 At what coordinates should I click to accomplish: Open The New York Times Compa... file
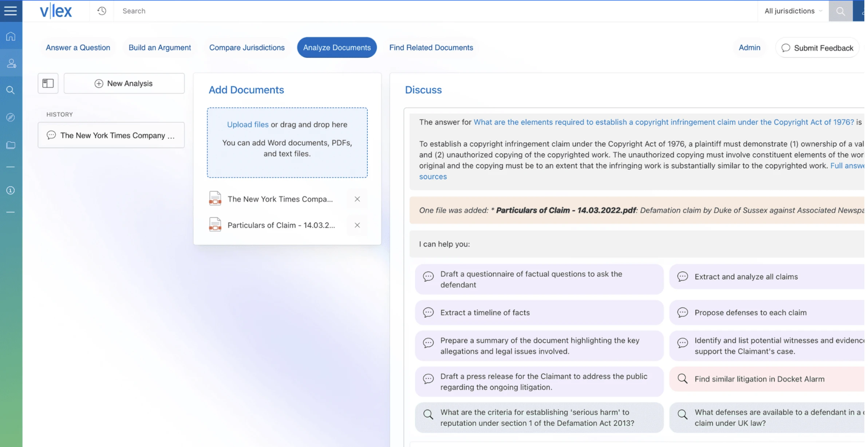pyautogui.click(x=280, y=199)
